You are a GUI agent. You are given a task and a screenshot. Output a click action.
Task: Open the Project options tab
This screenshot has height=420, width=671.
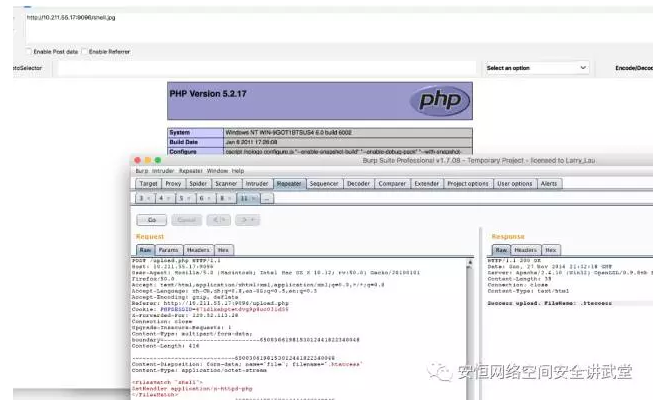tap(468, 184)
